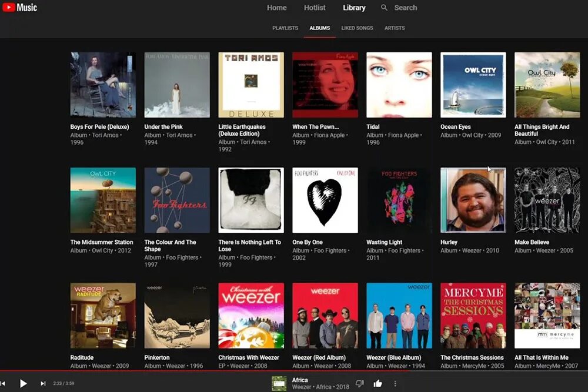The height and width of the screenshot is (392, 588).
Task: Open The Colour And The Shape cover
Action: 177,200
